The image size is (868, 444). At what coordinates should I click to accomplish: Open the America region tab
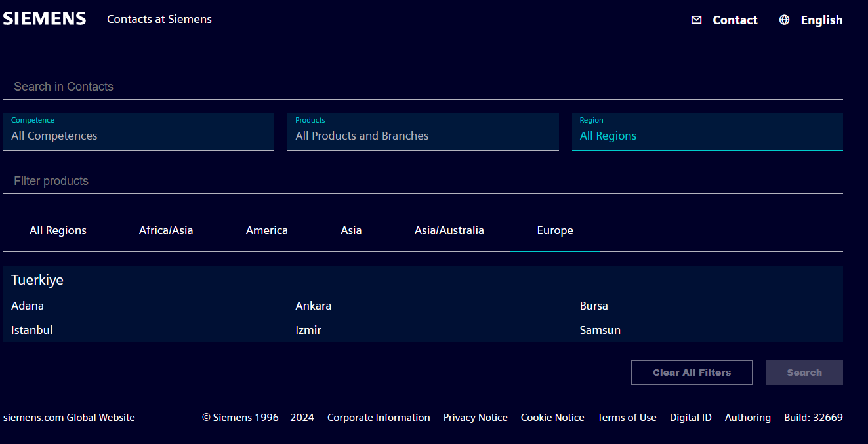(266, 230)
